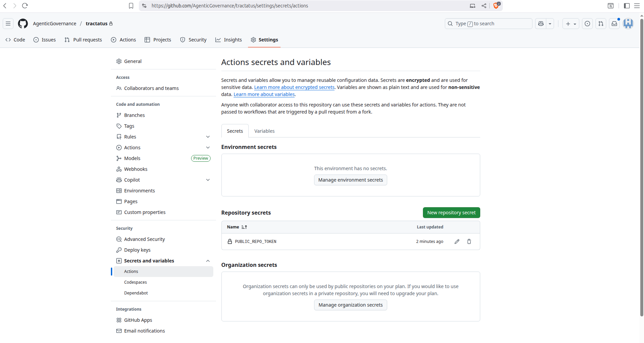The image size is (644, 343).
Task: Open the issues icon in top header
Action: tap(587, 24)
